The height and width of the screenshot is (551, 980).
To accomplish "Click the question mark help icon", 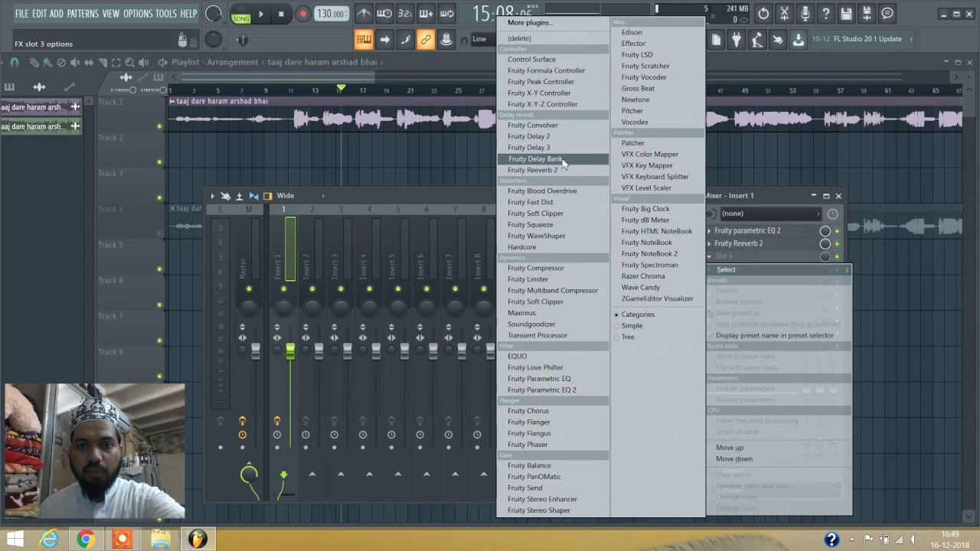I will (825, 14).
